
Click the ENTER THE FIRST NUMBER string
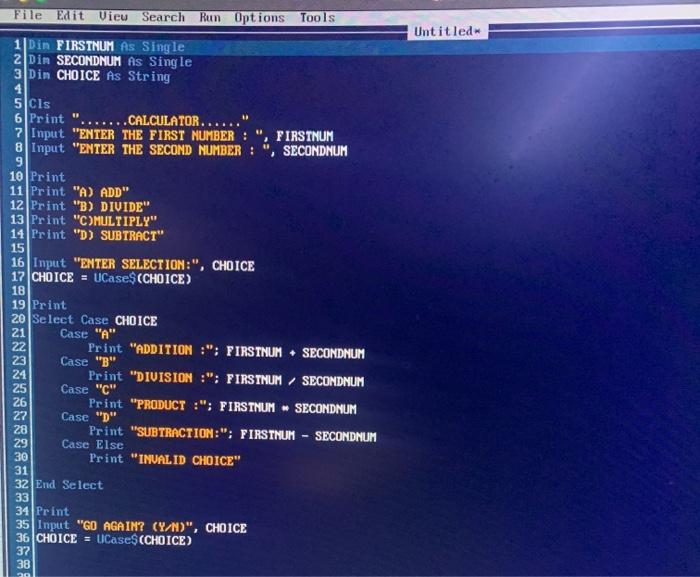coord(168,135)
